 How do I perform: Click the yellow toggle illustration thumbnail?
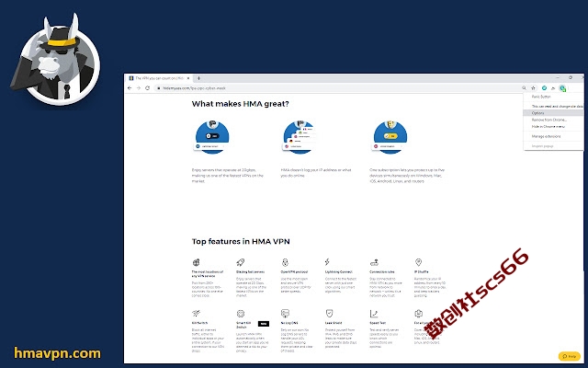[390, 137]
